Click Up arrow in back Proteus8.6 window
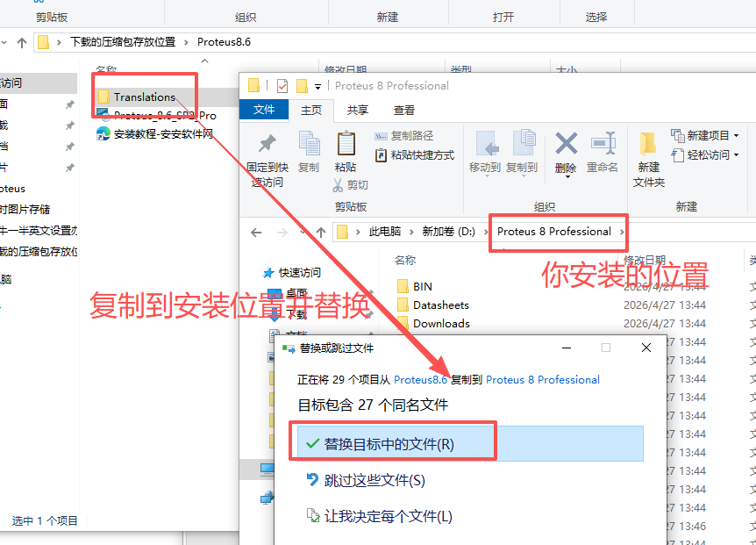The image size is (756, 545). [x=22, y=42]
